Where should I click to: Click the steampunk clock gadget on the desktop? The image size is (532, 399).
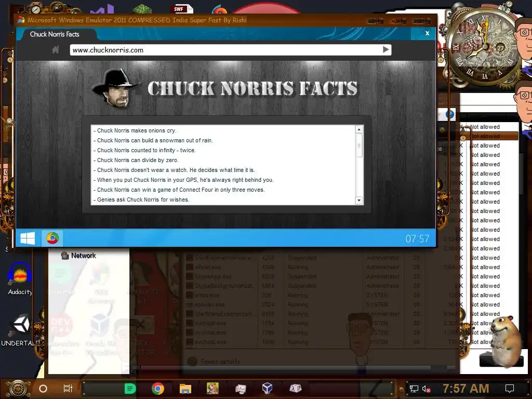tap(484, 47)
